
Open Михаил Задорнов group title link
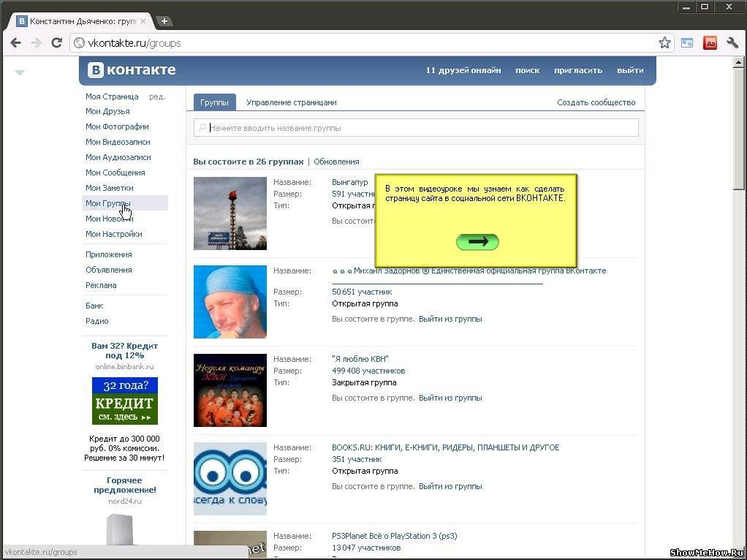[x=469, y=270]
